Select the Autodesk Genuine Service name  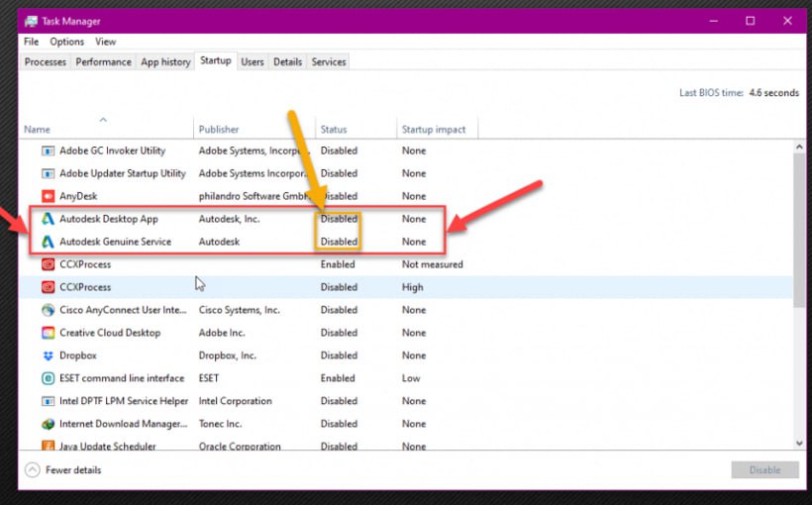[x=115, y=242]
